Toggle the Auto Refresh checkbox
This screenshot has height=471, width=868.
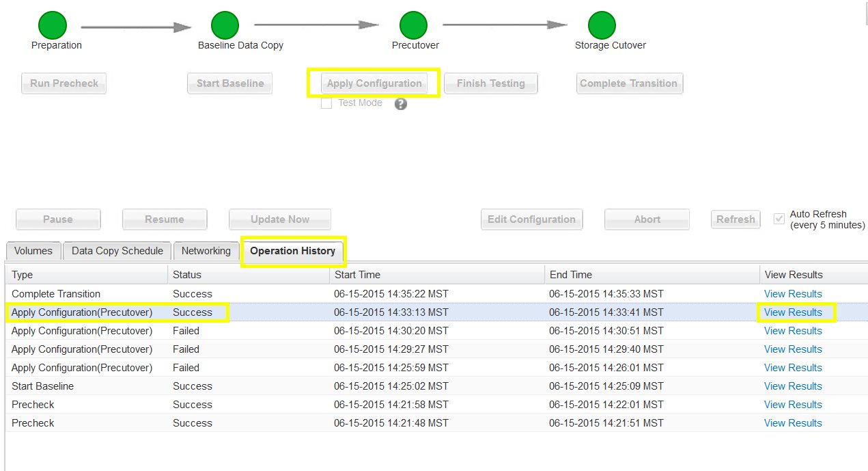(x=779, y=219)
